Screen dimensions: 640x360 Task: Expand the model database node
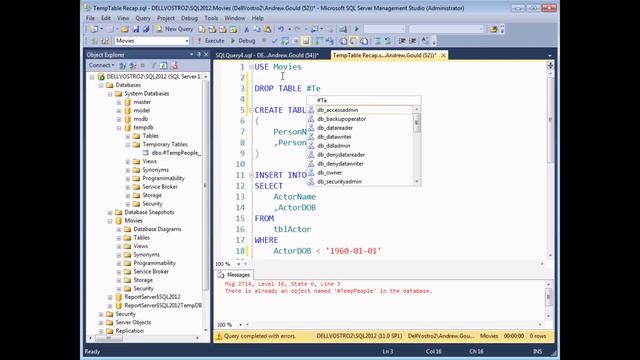[119, 111]
